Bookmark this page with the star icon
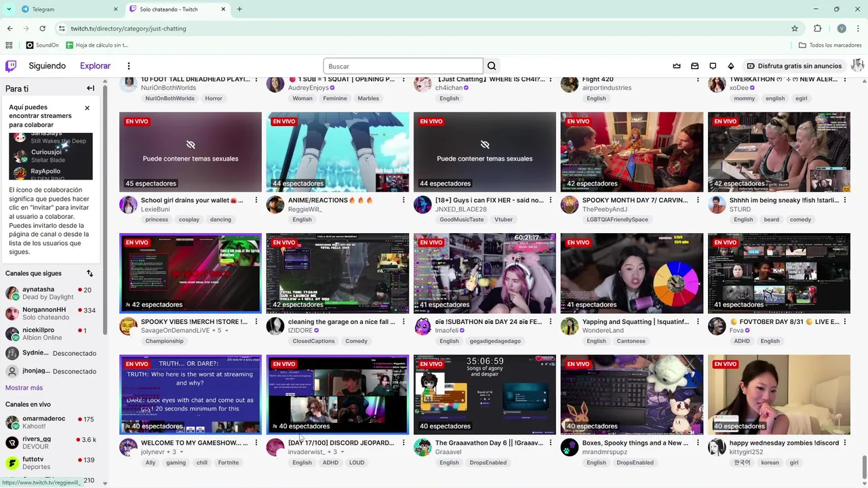The image size is (868, 488). pyautogui.click(x=795, y=28)
